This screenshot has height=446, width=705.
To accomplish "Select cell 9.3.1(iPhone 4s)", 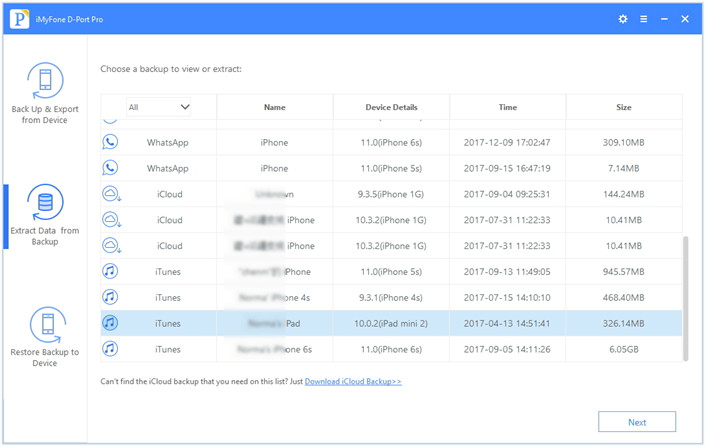I will tap(391, 298).
